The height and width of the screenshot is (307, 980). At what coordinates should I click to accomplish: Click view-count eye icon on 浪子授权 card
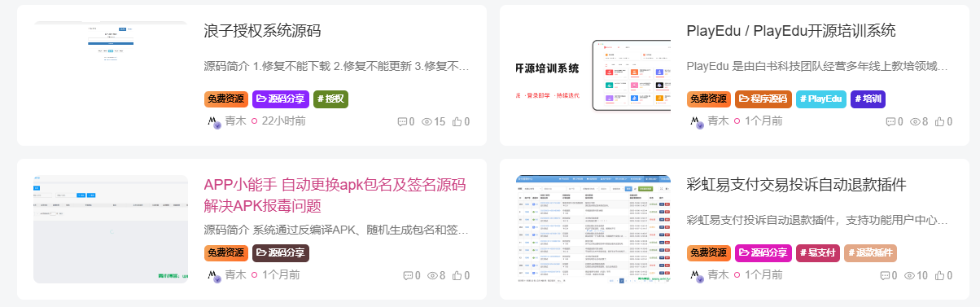tap(427, 122)
